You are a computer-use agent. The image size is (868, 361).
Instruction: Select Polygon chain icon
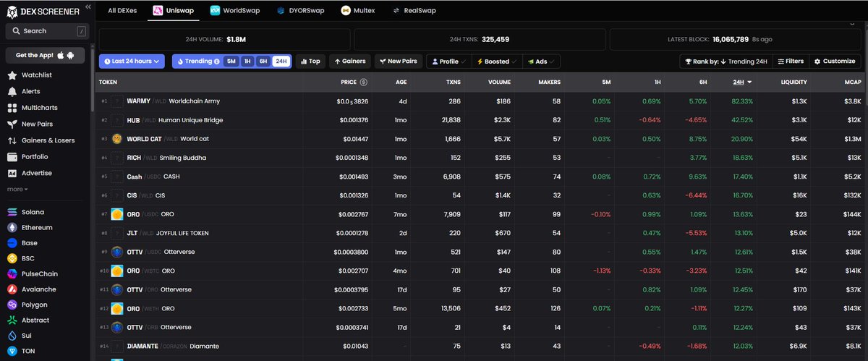tap(12, 305)
